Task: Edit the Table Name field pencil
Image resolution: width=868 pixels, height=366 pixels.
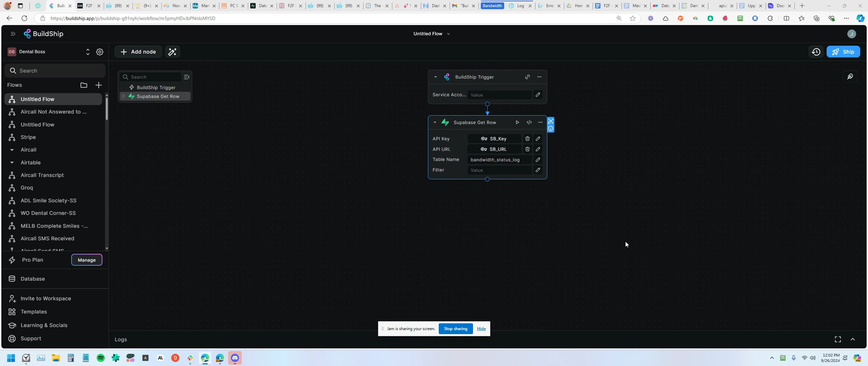Action: tap(538, 160)
